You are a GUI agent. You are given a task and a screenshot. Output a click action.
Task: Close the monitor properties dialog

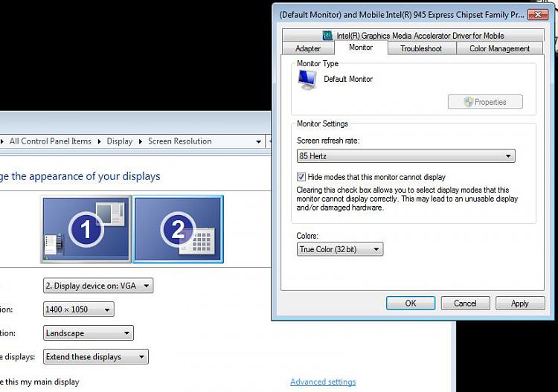pyautogui.click(x=538, y=15)
